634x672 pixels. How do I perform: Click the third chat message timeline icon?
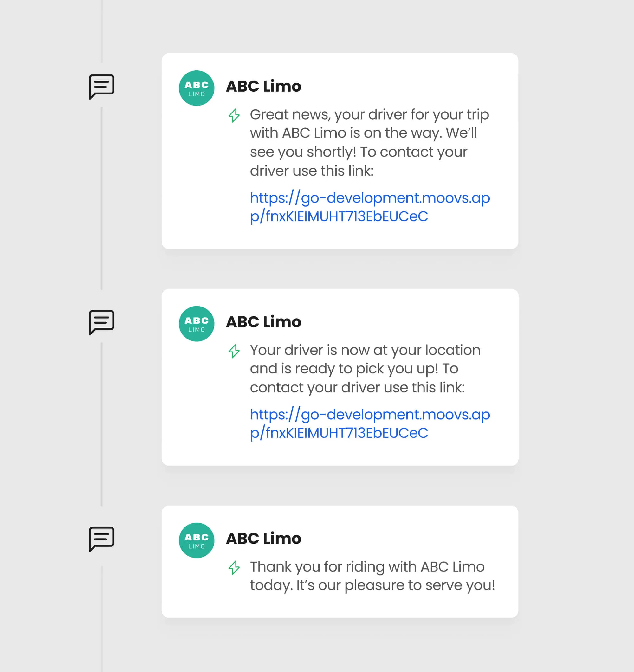coord(101,539)
